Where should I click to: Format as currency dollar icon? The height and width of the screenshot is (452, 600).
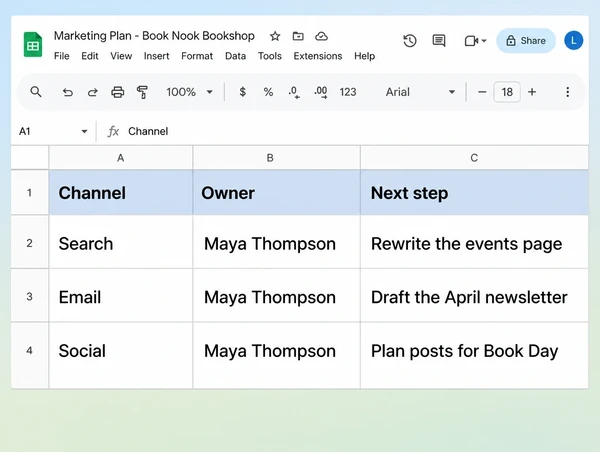tap(242, 92)
